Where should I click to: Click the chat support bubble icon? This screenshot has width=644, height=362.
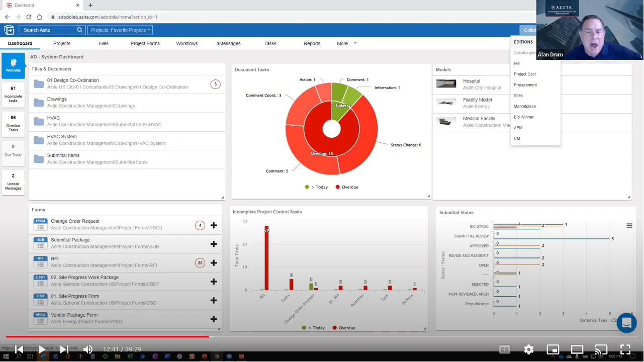[x=626, y=323]
